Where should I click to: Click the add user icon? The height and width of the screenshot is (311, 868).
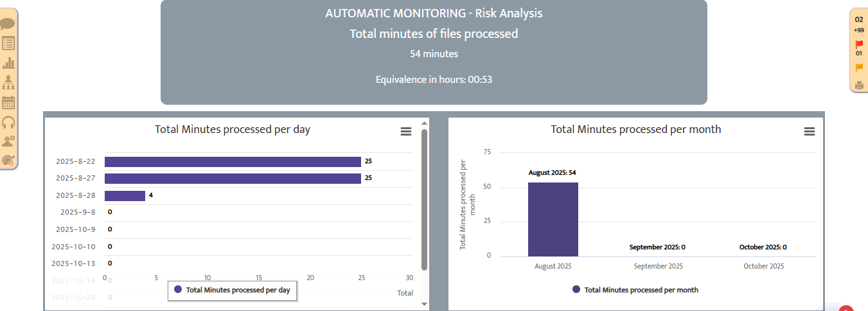(8, 141)
